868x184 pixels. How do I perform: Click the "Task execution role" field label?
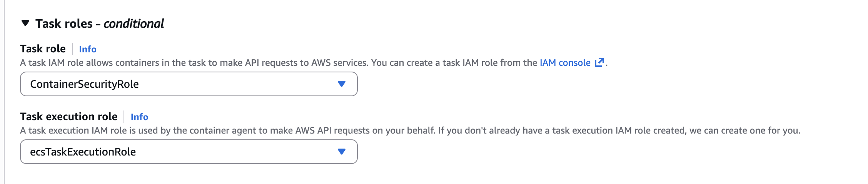click(x=68, y=117)
